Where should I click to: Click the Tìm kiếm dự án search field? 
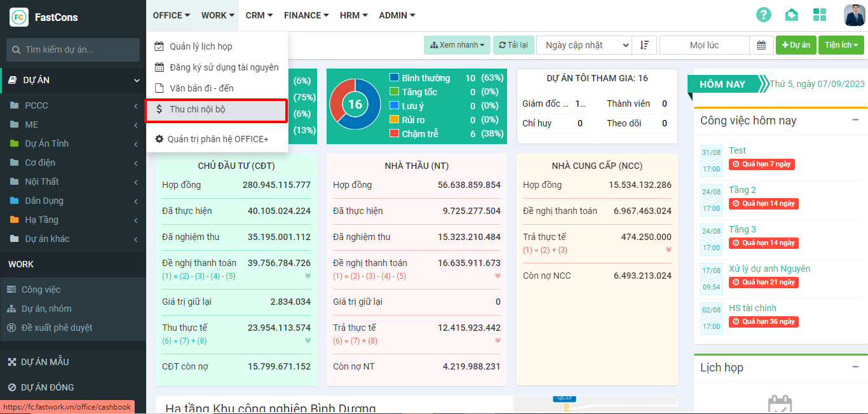73,50
